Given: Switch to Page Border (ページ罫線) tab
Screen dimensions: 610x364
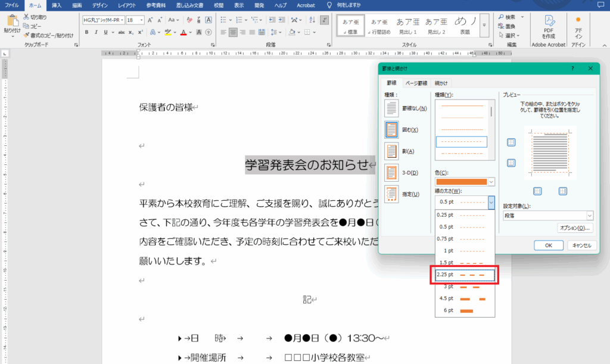Looking at the screenshot, I should pyautogui.click(x=416, y=83).
